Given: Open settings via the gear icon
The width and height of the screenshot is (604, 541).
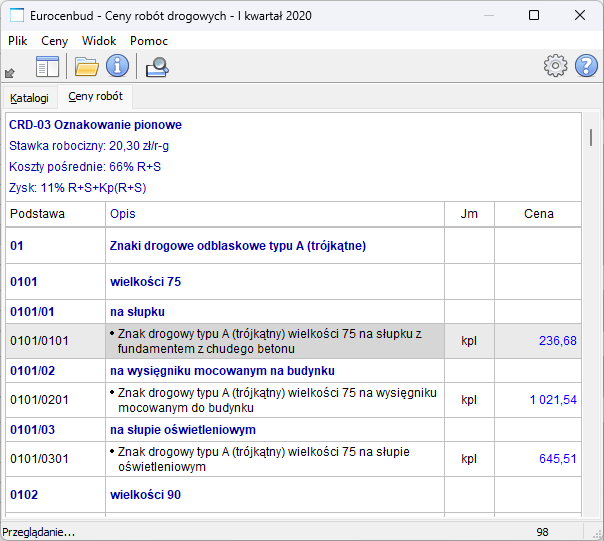Looking at the screenshot, I should click(x=555, y=67).
